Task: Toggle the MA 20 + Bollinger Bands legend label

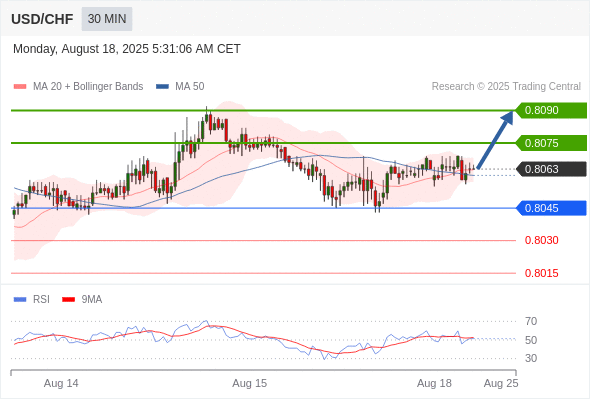Action: (x=88, y=87)
